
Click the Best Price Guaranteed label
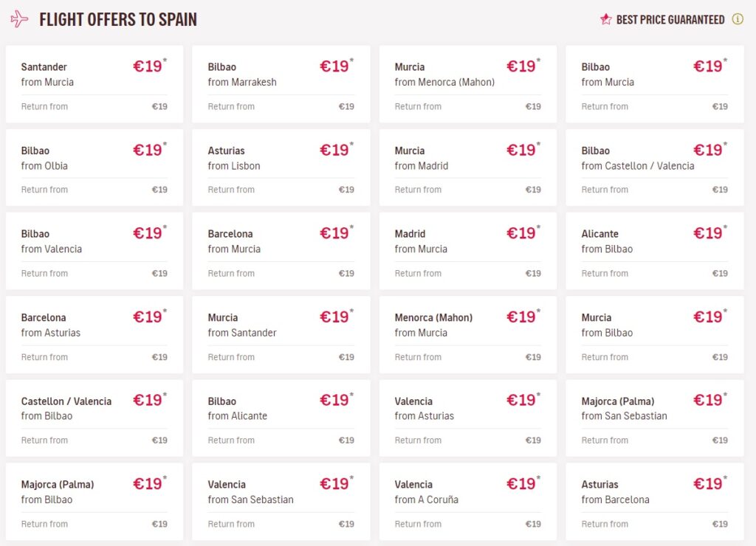pos(670,20)
